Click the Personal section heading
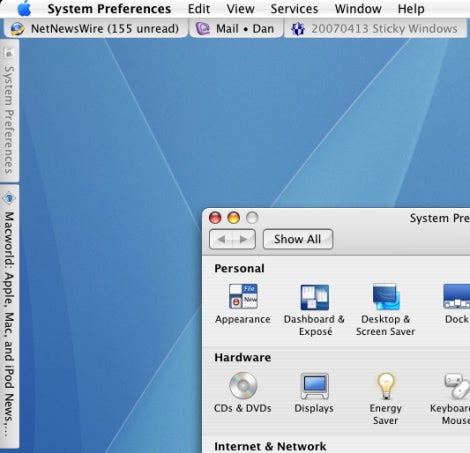The image size is (470, 453). pyautogui.click(x=239, y=268)
